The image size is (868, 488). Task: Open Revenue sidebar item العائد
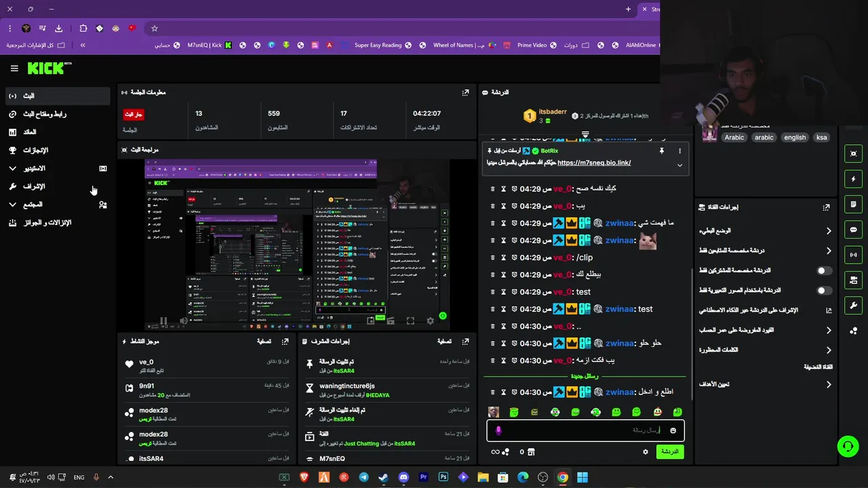[57, 132]
